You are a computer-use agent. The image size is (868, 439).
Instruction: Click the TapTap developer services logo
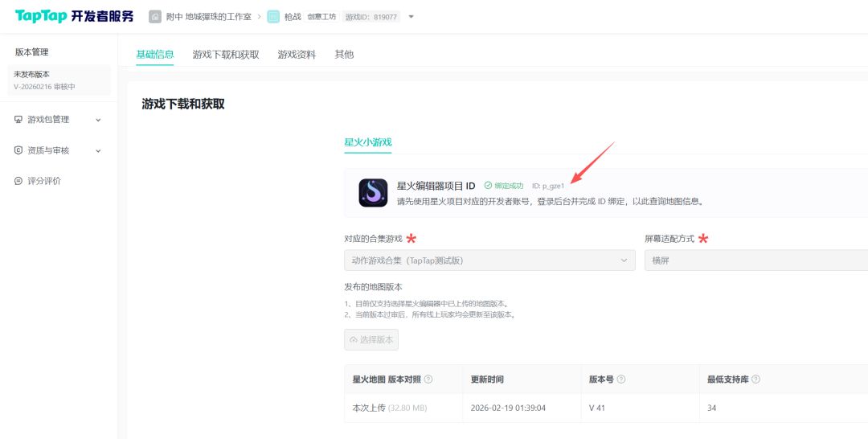tap(74, 16)
